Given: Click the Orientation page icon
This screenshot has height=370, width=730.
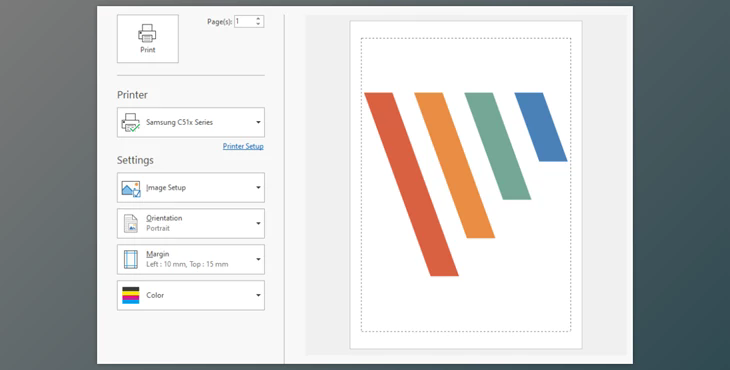Looking at the screenshot, I should tap(131, 223).
